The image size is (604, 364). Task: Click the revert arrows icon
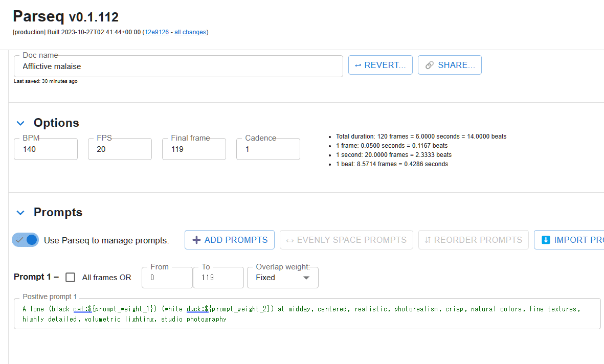[358, 65]
